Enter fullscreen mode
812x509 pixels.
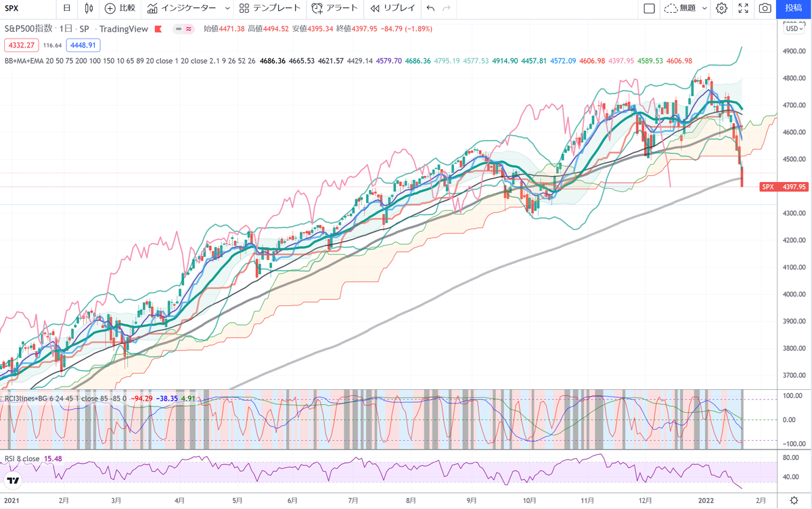coord(743,8)
